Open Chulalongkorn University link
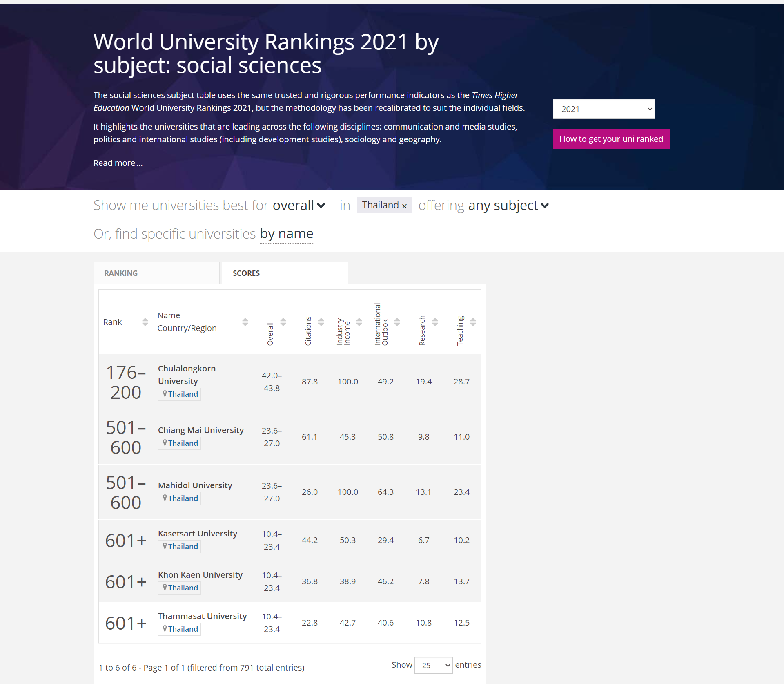784x684 pixels. coord(187,375)
